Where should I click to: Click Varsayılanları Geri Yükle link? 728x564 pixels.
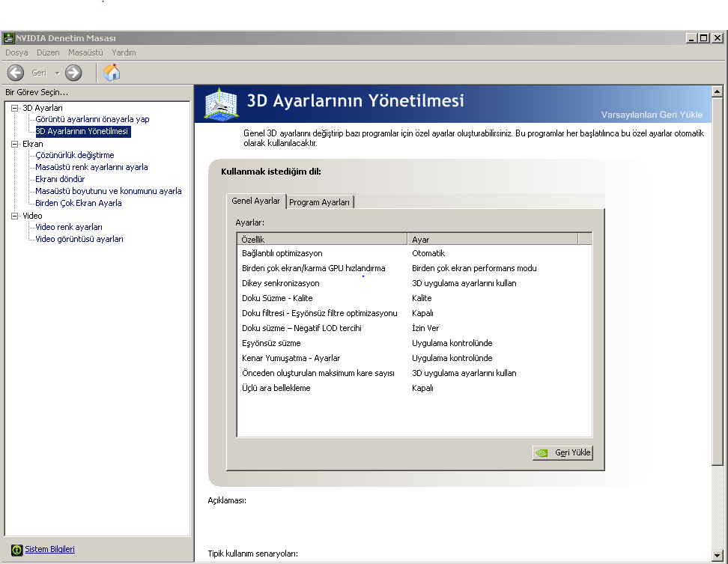[652, 115]
